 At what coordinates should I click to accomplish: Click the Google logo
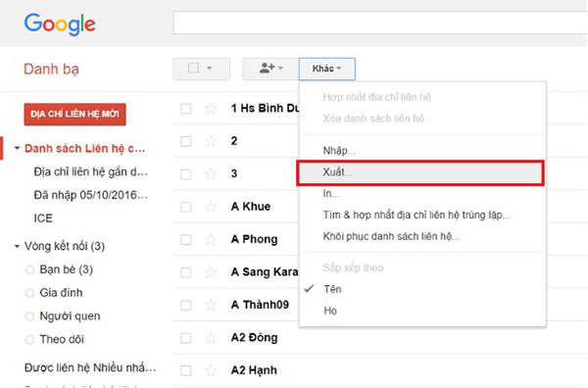[60, 24]
